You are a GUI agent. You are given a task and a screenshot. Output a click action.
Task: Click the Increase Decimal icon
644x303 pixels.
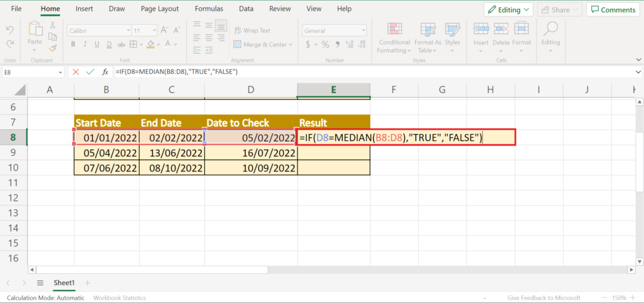[350, 44]
